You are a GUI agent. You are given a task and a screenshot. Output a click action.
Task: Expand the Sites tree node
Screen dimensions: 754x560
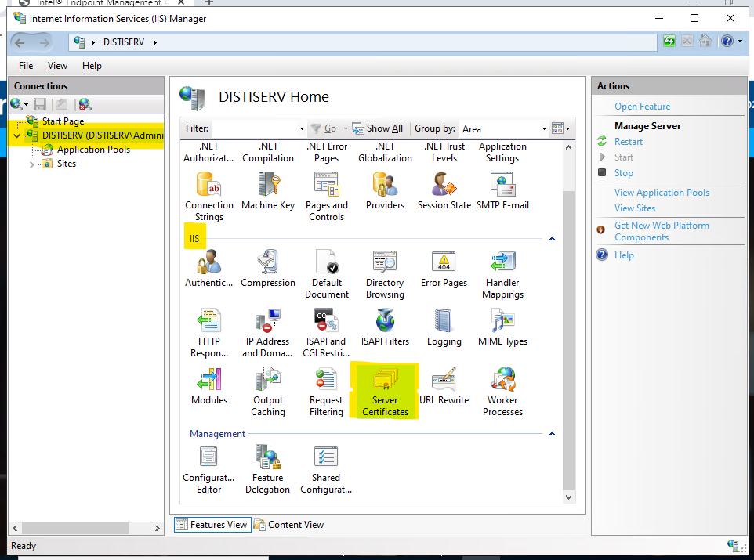click(x=32, y=164)
